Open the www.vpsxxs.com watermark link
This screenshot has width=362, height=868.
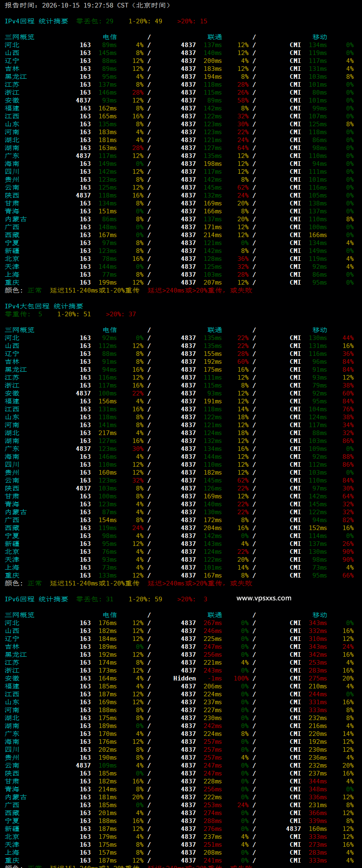click(264, 598)
